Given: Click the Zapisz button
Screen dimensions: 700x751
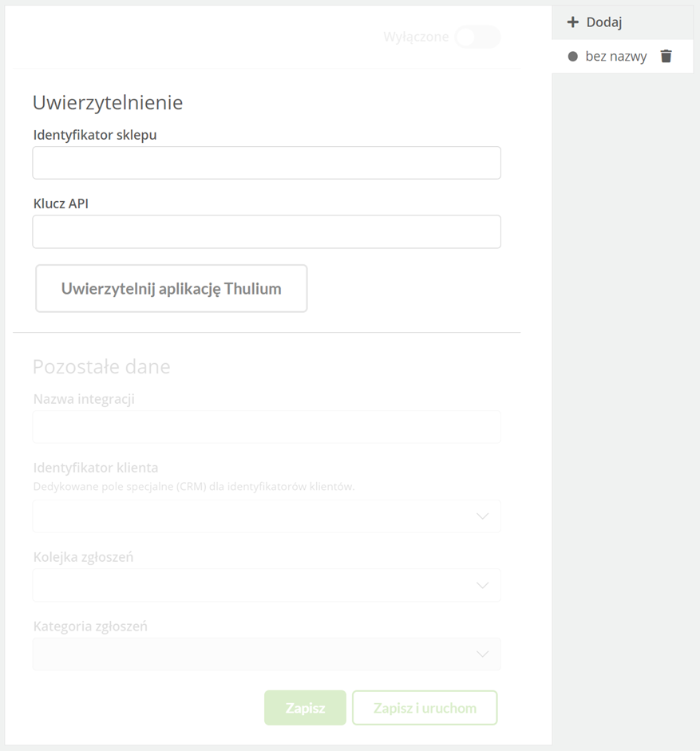Looking at the screenshot, I should tap(305, 707).
